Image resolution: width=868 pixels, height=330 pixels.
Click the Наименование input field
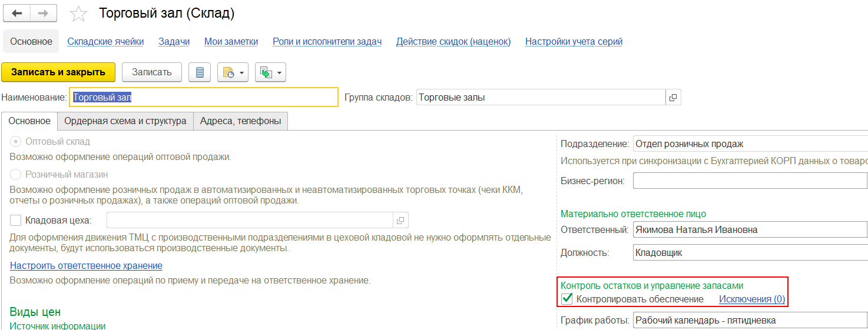click(204, 98)
